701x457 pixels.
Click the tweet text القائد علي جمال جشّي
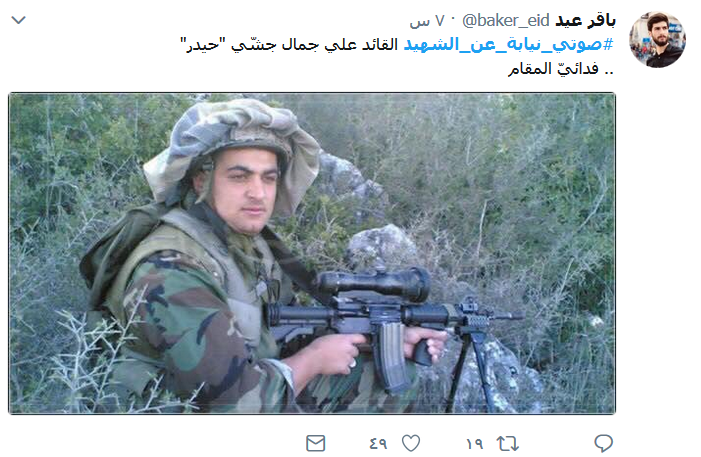click(x=314, y=45)
